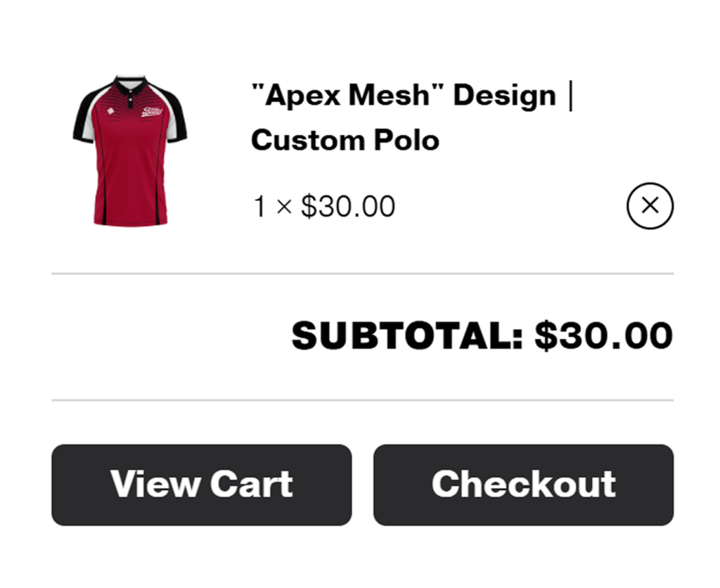720x588 pixels.
Task: Click the "Custom Polo" title text
Action: coord(345,140)
